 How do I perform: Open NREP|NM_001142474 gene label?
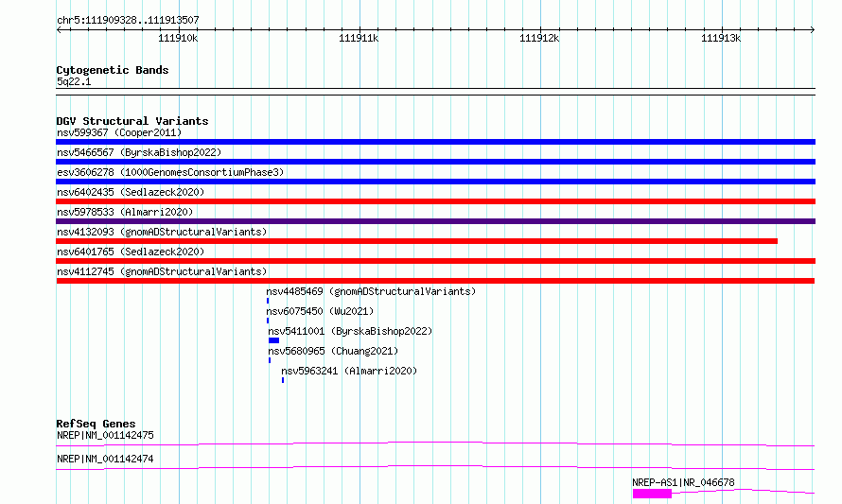(105, 459)
